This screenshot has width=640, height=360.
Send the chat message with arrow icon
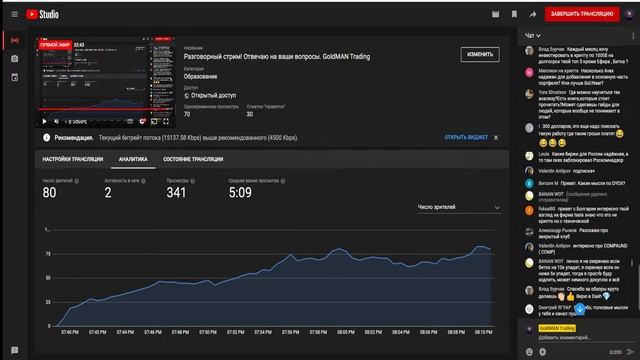(x=631, y=352)
